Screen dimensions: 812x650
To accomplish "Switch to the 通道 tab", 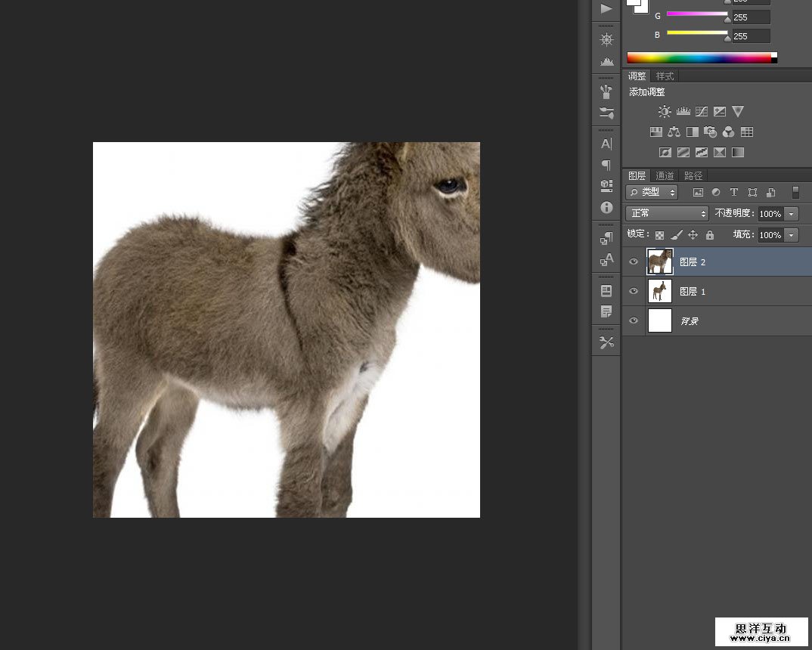I will coord(665,176).
